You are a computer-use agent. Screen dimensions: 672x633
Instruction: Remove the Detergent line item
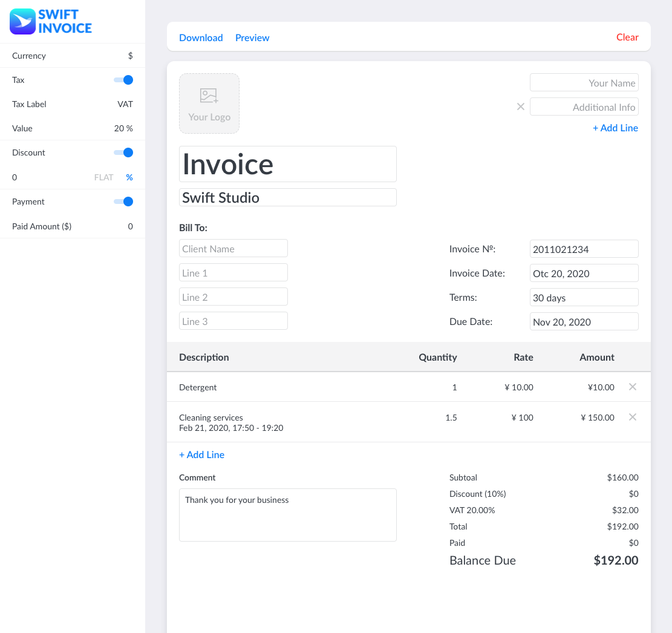(x=633, y=387)
